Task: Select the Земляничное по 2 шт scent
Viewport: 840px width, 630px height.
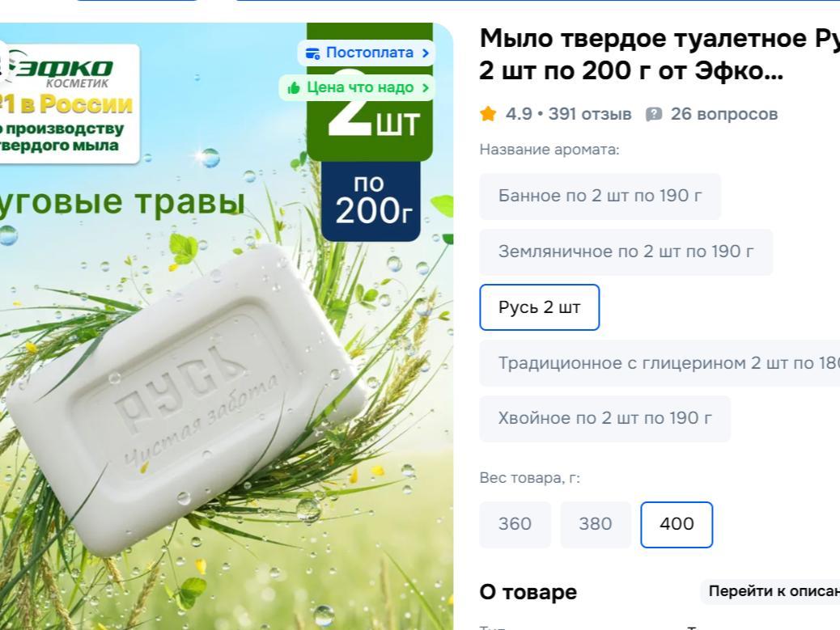Action: tap(626, 252)
